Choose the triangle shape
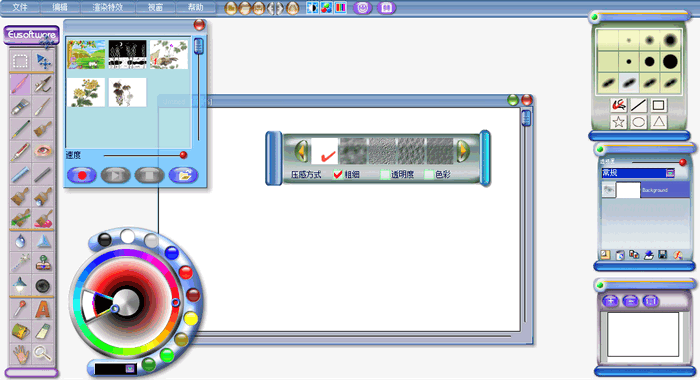The height and width of the screenshot is (380, 700). click(658, 122)
